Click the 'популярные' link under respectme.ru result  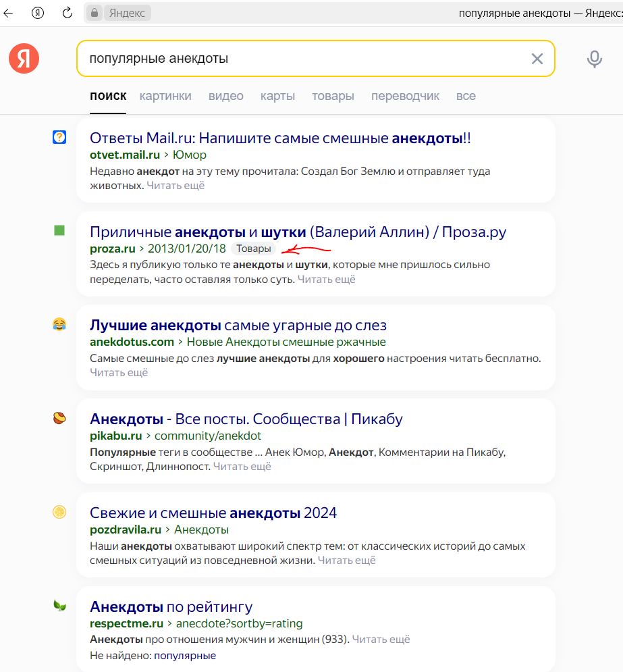[187, 655]
